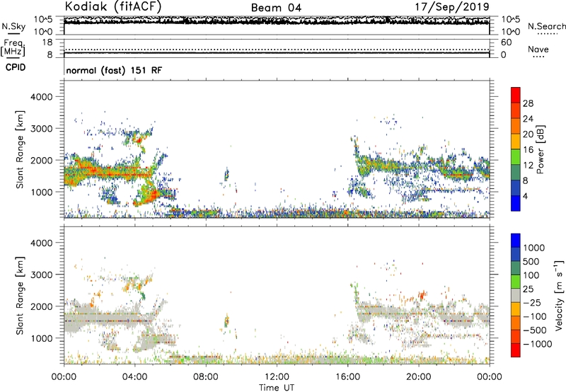The image size is (566, 392).
Task: Click the 60 tick on Nave axis
Action: coord(506,42)
